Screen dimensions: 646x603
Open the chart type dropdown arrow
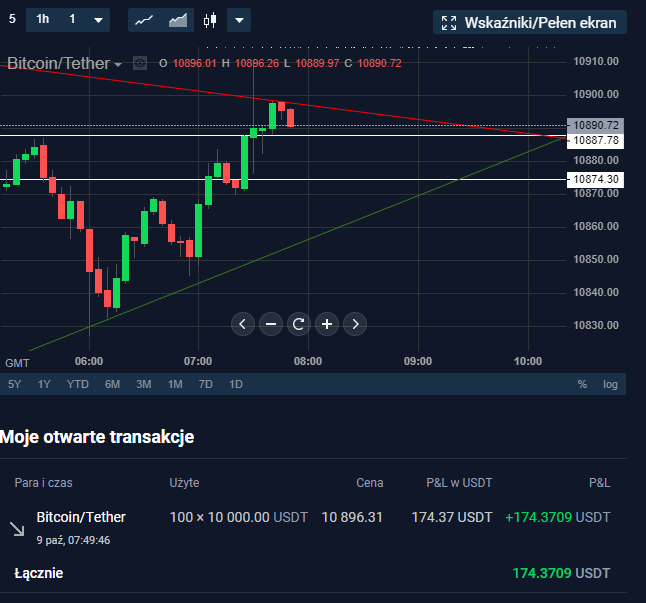pyautogui.click(x=239, y=20)
